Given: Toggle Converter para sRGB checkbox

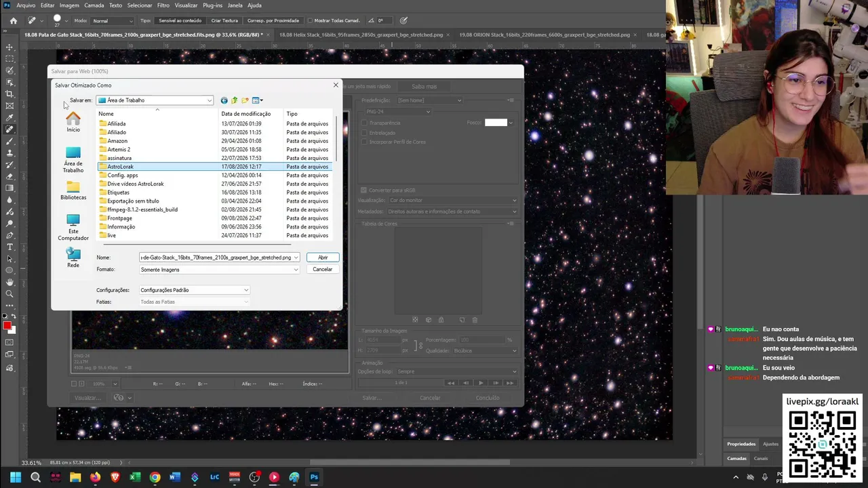Looking at the screenshot, I should 363,190.
